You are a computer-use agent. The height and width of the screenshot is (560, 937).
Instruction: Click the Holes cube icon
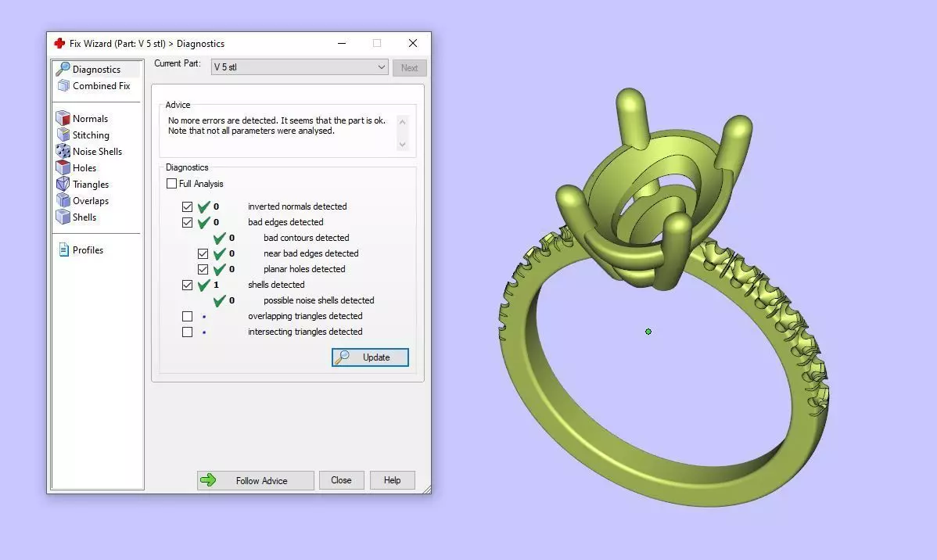[63, 168]
